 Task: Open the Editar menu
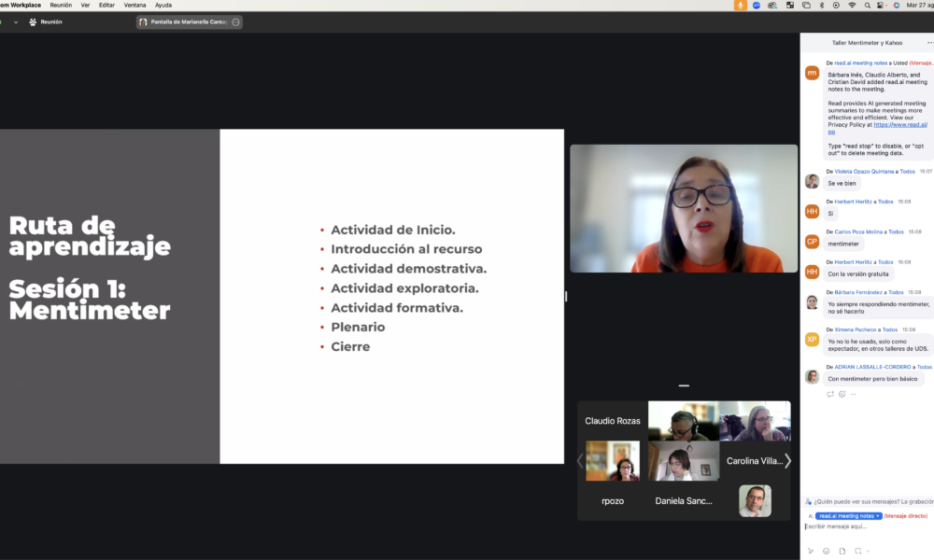tap(106, 5)
